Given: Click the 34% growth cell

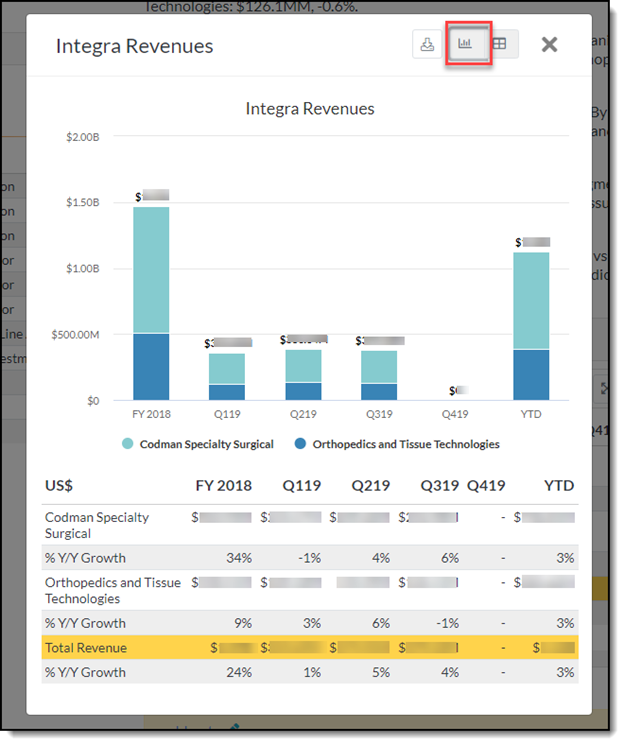Looking at the screenshot, I should pyautogui.click(x=239, y=558).
